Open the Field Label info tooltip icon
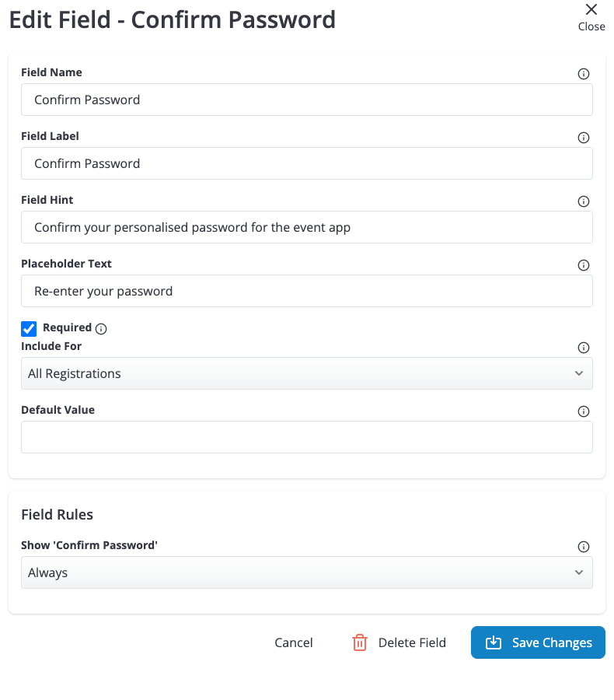614x700 pixels. tap(583, 138)
